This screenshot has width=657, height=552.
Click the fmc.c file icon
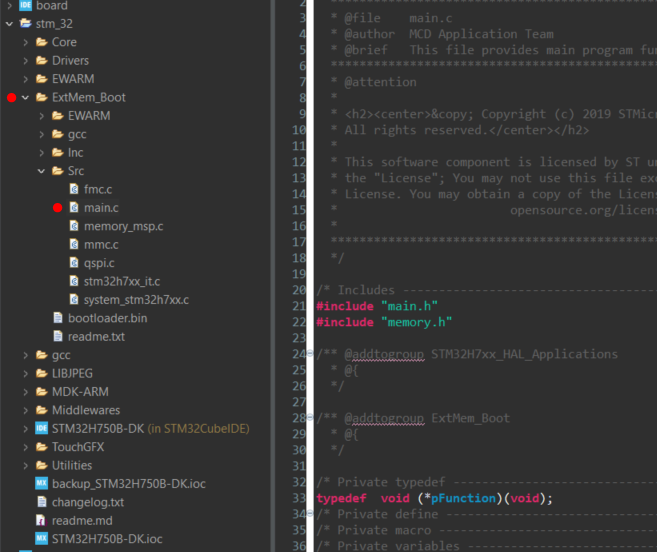(x=74, y=189)
